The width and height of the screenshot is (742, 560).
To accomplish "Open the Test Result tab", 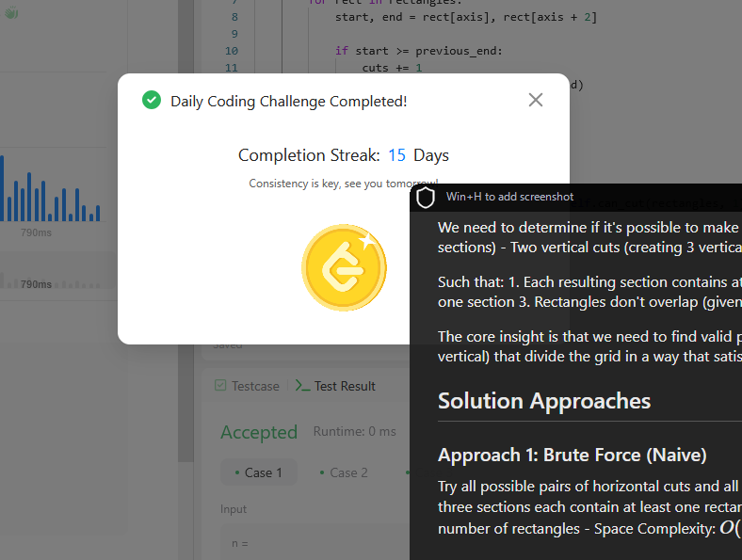I will coord(335,386).
